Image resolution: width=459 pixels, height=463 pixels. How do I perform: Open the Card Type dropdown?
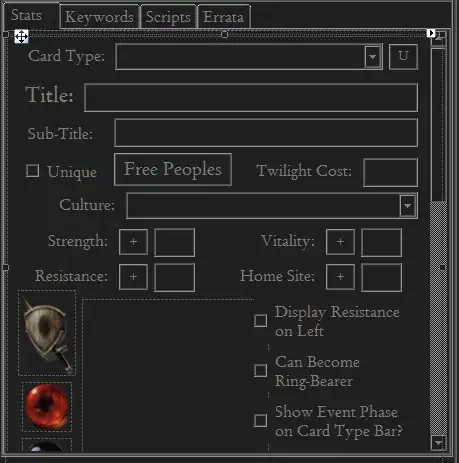[372, 56]
